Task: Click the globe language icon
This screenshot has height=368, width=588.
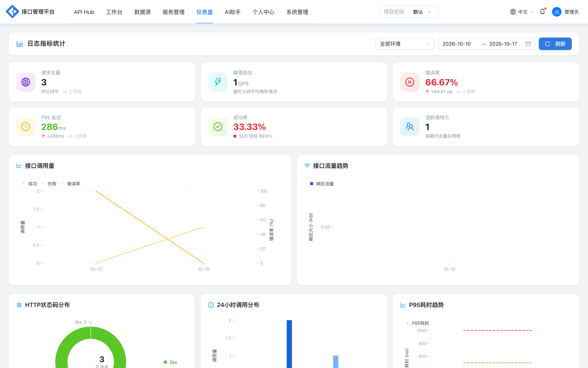Action: (513, 12)
